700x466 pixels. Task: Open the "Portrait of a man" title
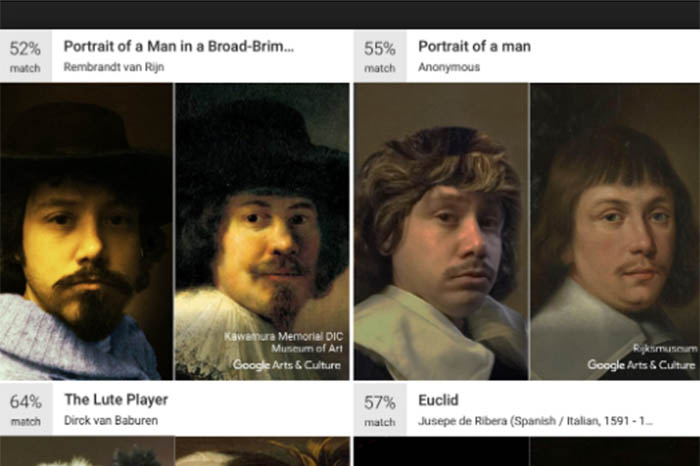point(474,46)
